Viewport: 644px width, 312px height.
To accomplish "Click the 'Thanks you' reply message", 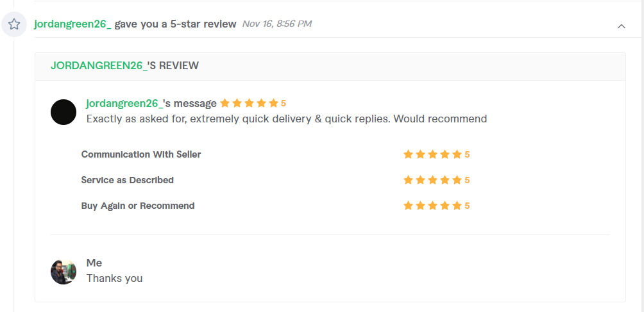I will [115, 279].
